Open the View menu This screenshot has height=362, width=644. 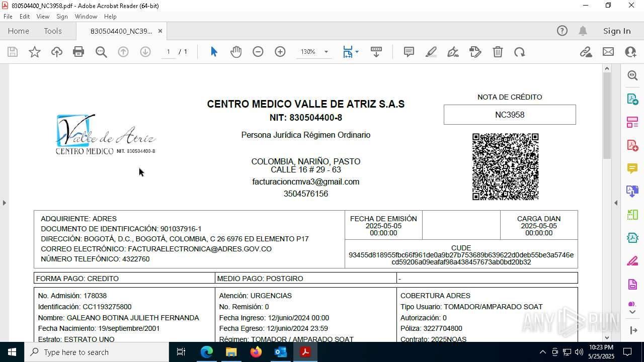click(x=43, y=17)
